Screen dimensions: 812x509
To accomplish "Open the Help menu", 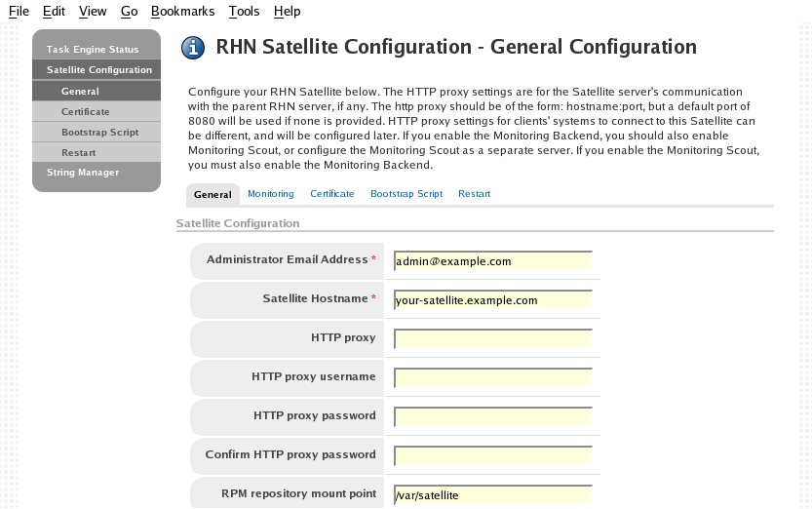I will pos(287,12).
